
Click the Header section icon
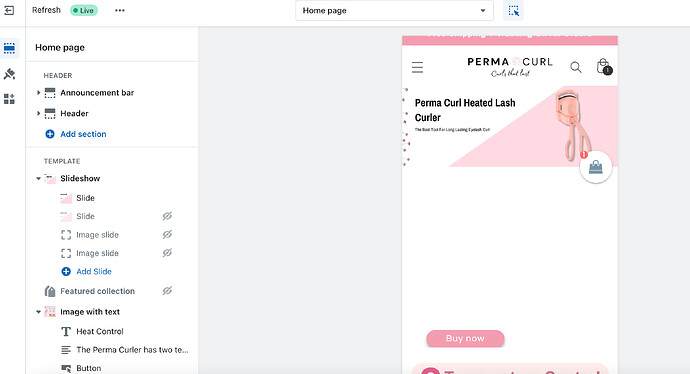coord(50,114)
